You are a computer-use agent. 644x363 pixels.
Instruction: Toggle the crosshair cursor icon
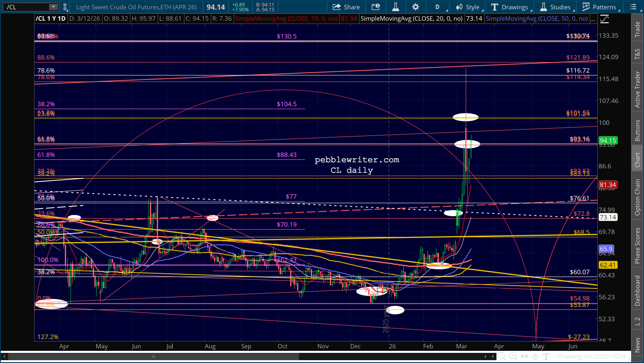[535, 357]
